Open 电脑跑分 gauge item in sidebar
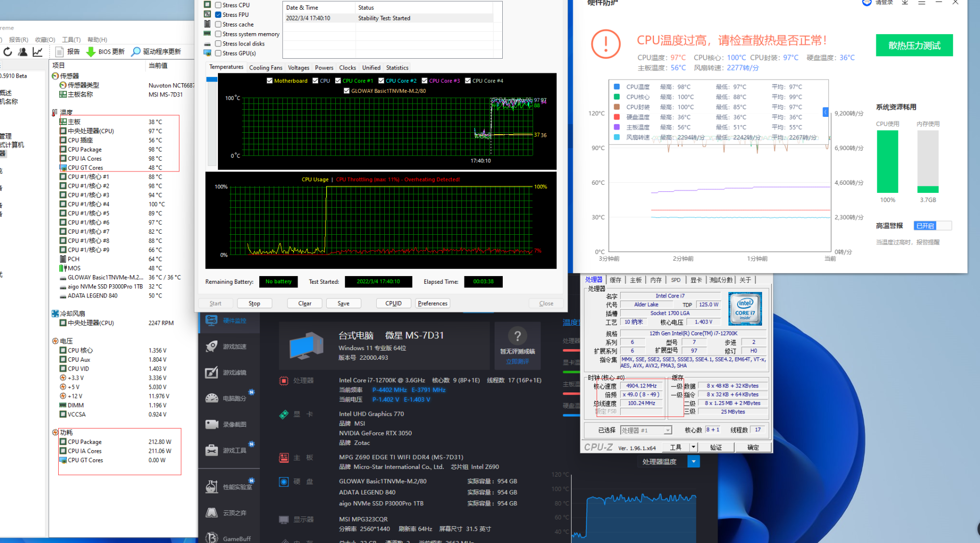This screenshot has height=543, width=980. pos(229,399)
